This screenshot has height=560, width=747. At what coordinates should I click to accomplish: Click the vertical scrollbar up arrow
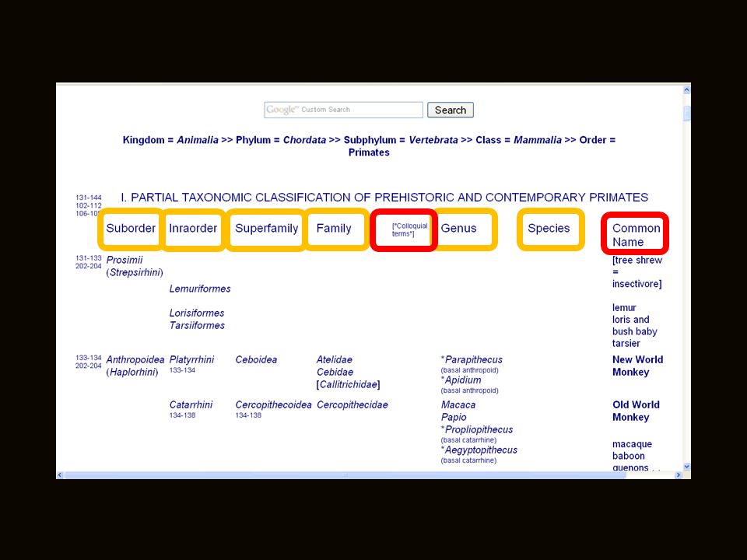686,89
